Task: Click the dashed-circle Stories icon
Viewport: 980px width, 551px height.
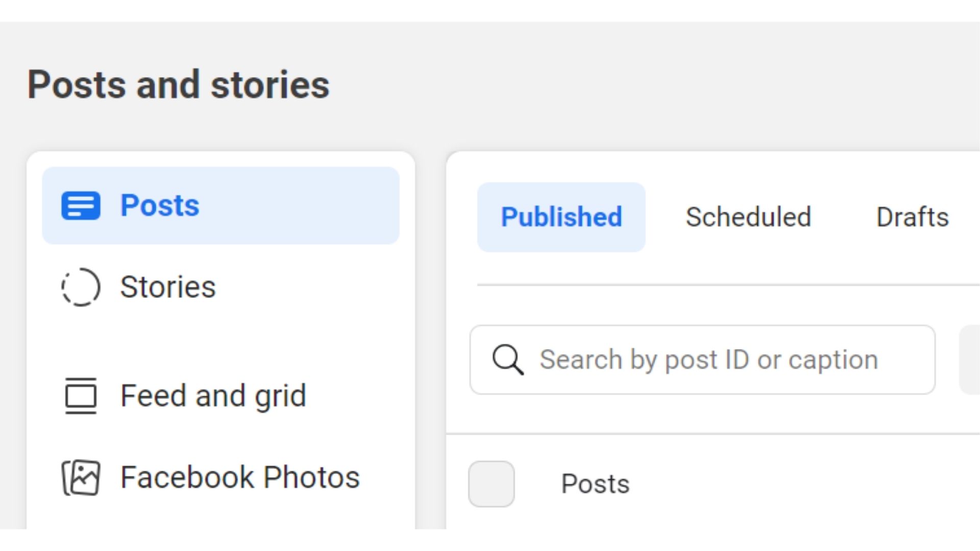Action: pos(81,287)
